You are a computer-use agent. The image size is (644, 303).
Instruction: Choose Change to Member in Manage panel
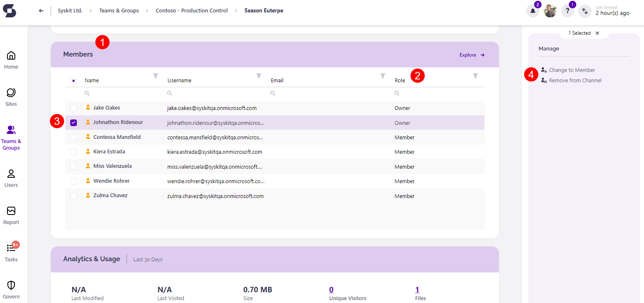click(x=571, y=70)
